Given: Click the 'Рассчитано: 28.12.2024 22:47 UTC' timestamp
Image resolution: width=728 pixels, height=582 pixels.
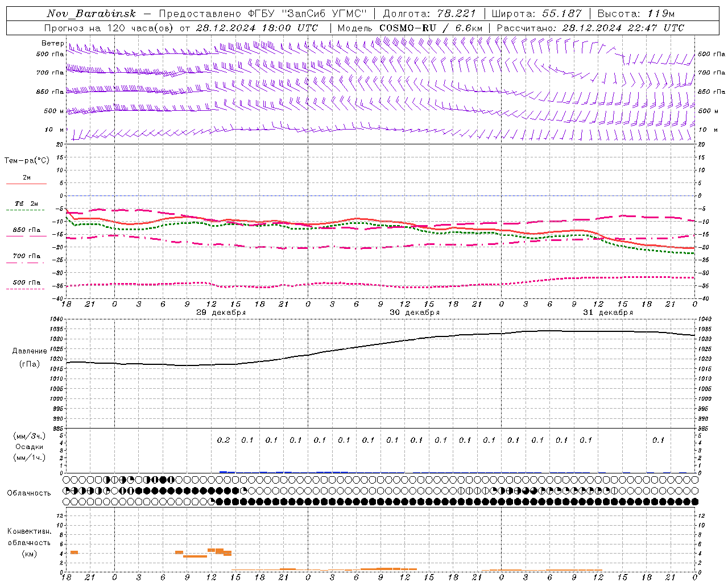Looking at the screenshot, I should click(590, 28).
